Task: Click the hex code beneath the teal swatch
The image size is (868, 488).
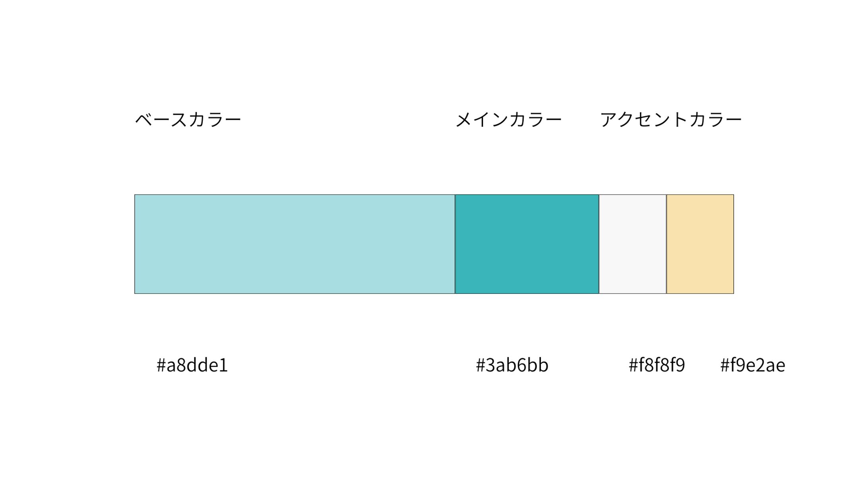Action: [x=512, y=365]
